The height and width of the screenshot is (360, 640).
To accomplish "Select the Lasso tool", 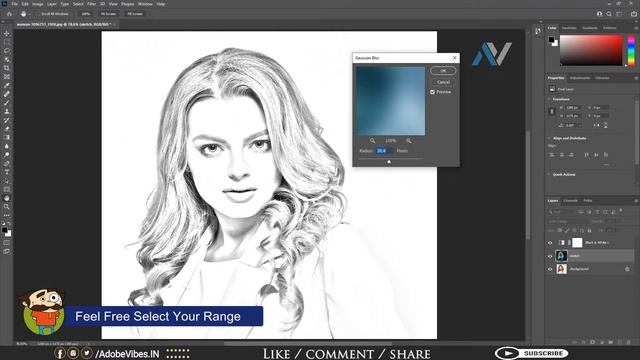I will (7, 51).
